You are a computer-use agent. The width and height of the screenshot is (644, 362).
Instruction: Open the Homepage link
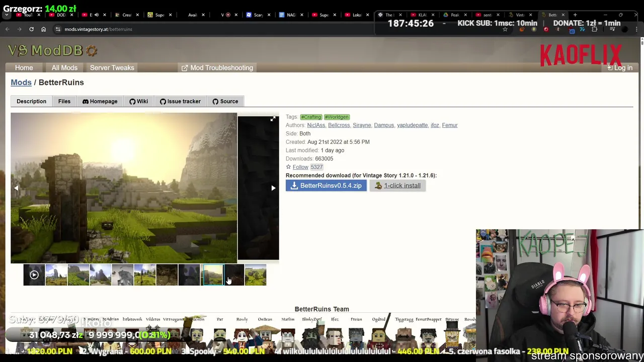[x=100, y=102]
